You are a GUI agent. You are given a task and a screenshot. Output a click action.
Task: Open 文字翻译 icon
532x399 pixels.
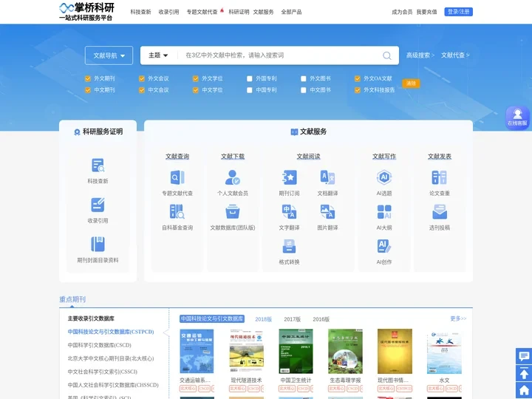tap(290, 211)
